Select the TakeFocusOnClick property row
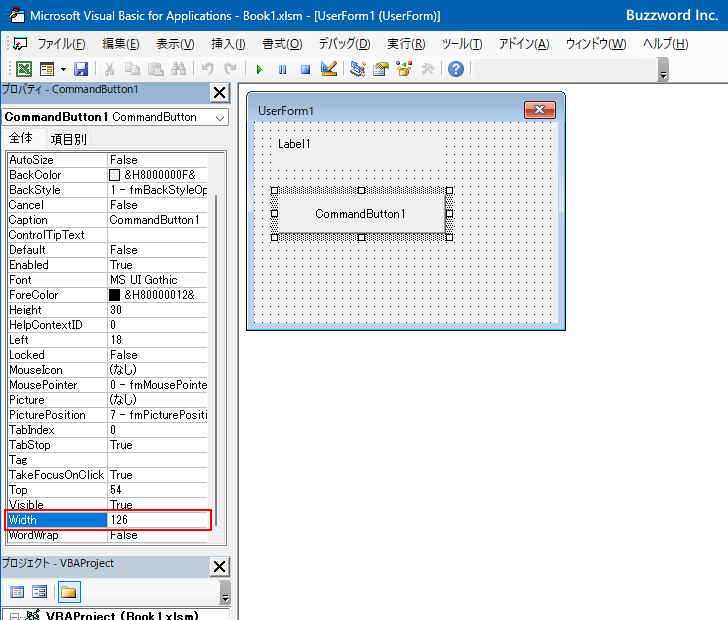 tap(108, 475)
